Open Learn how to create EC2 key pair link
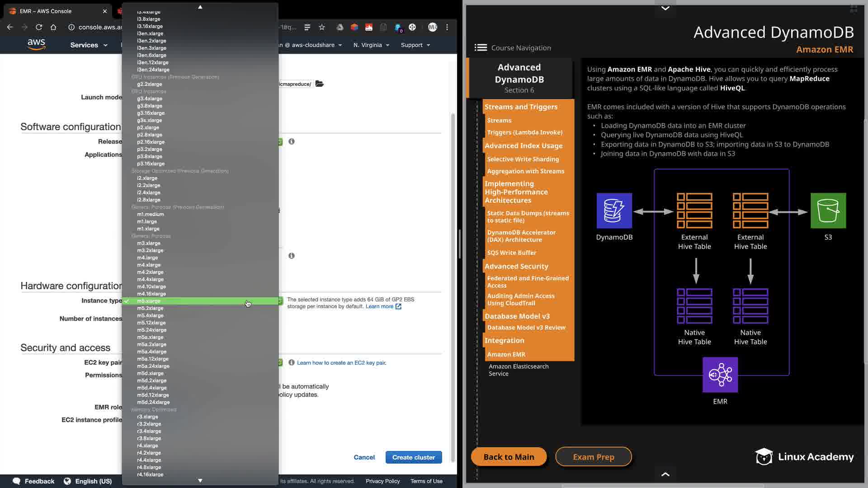This screenshot has height=488, width=868. coord(341,362)
